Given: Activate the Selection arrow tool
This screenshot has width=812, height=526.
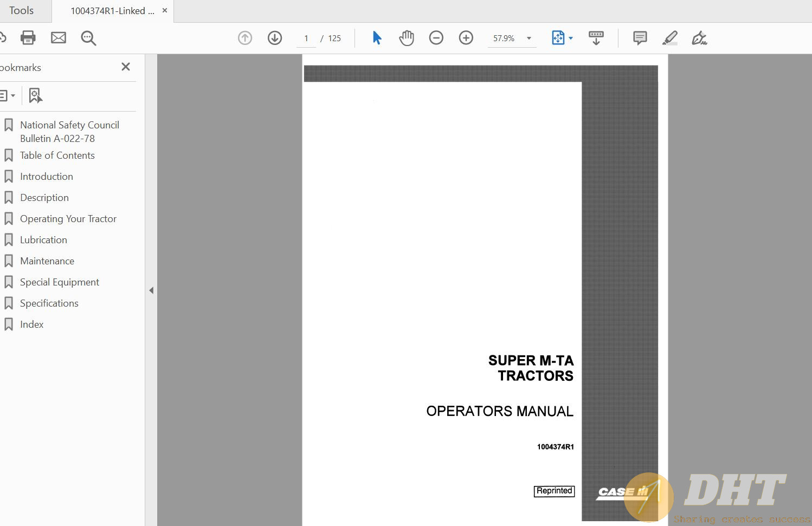Looking at the screenshot, I should (377, 38).
